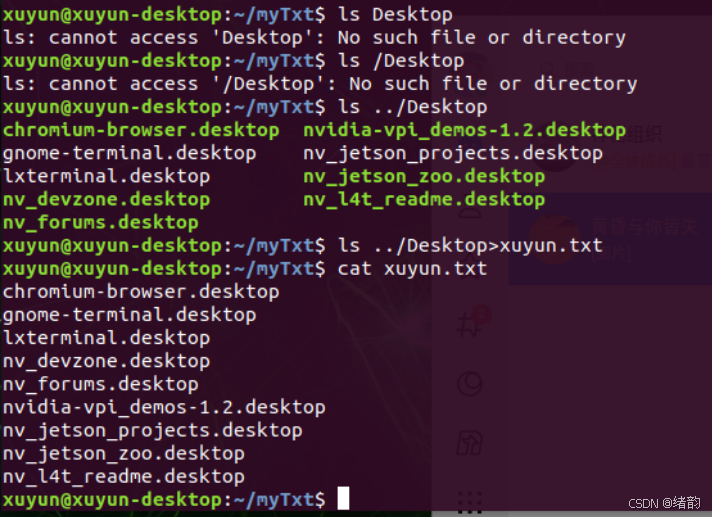Click the hashtag channel icon in background app sidebar
The image size is (712, 517).
coord(469,325)
